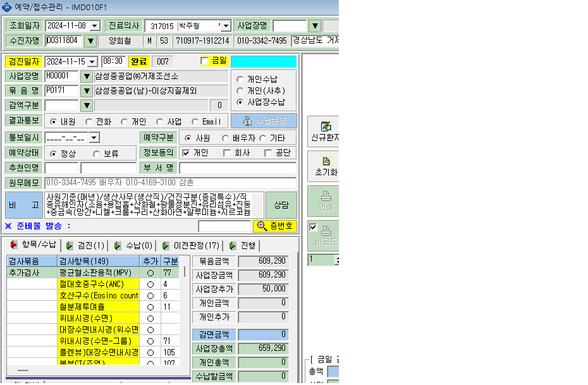The image size is (588, 385).
Task: Select the 개인수납 radio button
Action: tap(240, 80)
